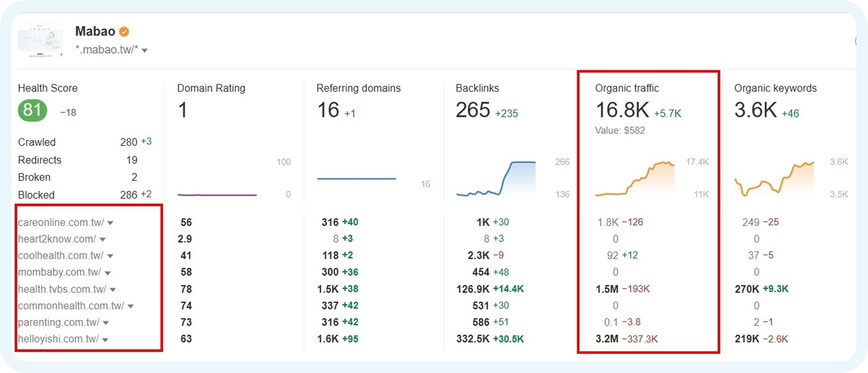
Task: Click health.tvbs.com.tw Domain Rating 78
Action: 186,289
